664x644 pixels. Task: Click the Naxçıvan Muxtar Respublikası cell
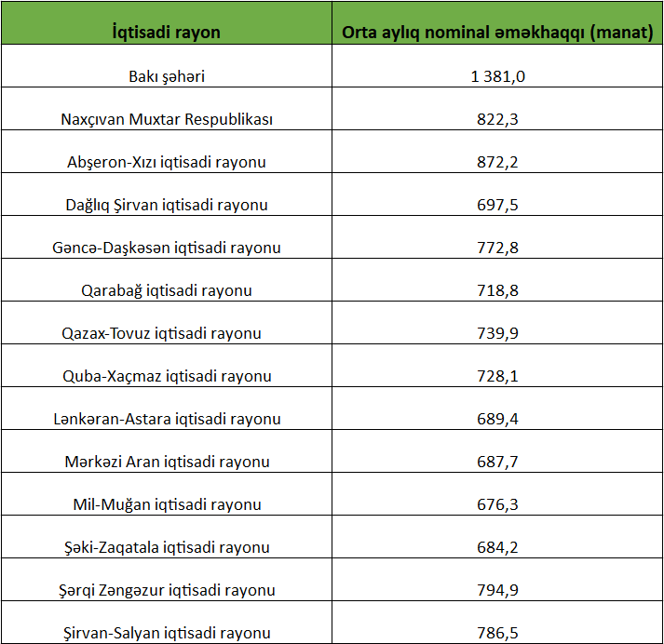(x=166, y=119)
